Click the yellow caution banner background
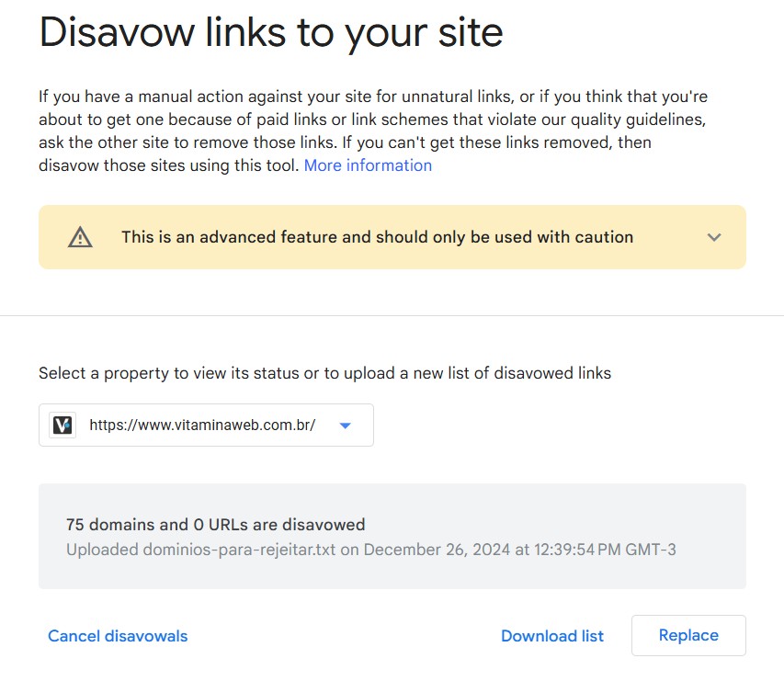Image resolution: width=784 pixels, height=681 pixels. pyautogui.click(x=392, y=237)
